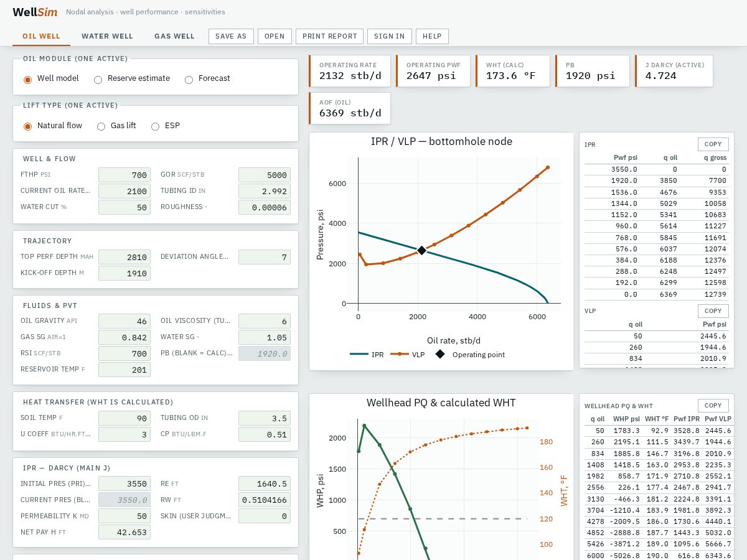Click the VLP legend entry
Image resolution: width=747 pixels, height=560 pixels.
coord(408,355)
